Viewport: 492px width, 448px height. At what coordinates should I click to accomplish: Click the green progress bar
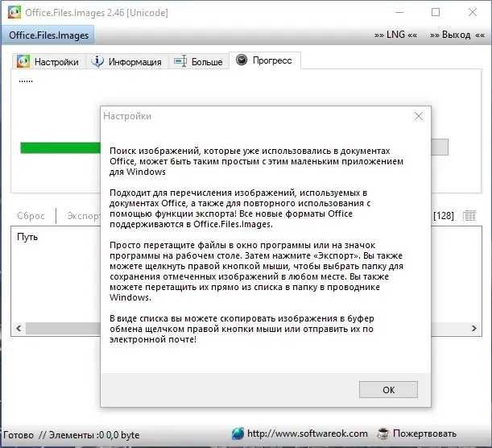point(60,148)
